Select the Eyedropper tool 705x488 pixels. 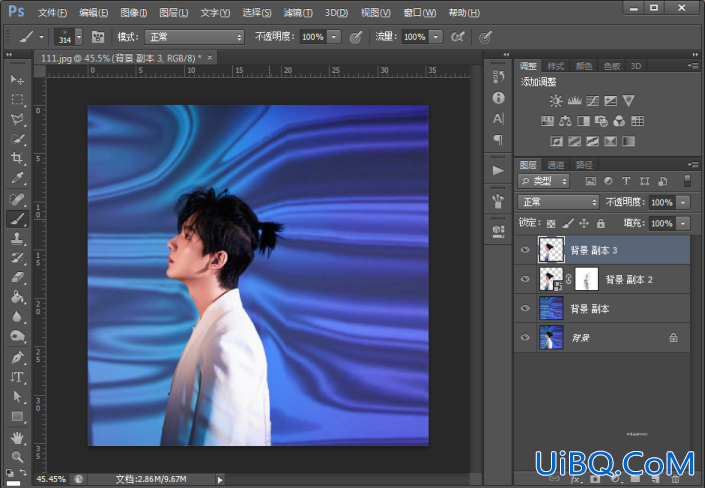click(x=17, y=178)
